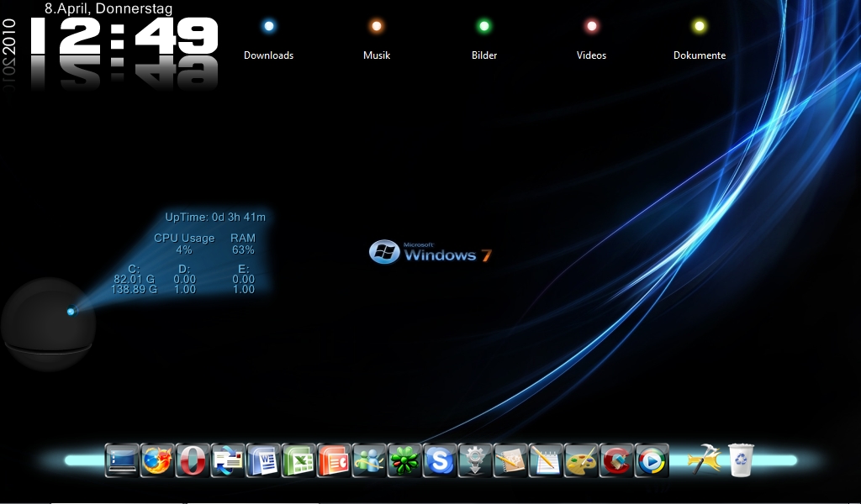Click the 'C:' drive label
The width and height of the screenshot is (861, 504).
pos(134,270)
